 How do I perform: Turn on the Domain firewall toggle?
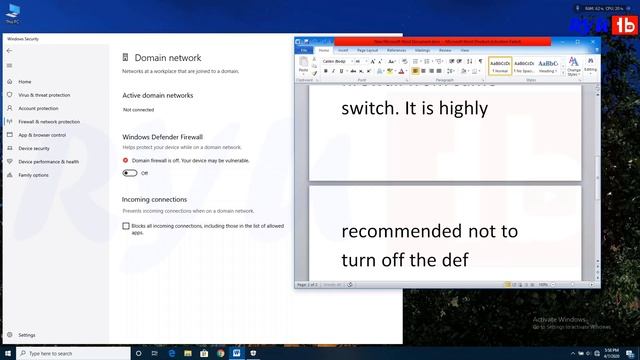(x=130, y=173)
